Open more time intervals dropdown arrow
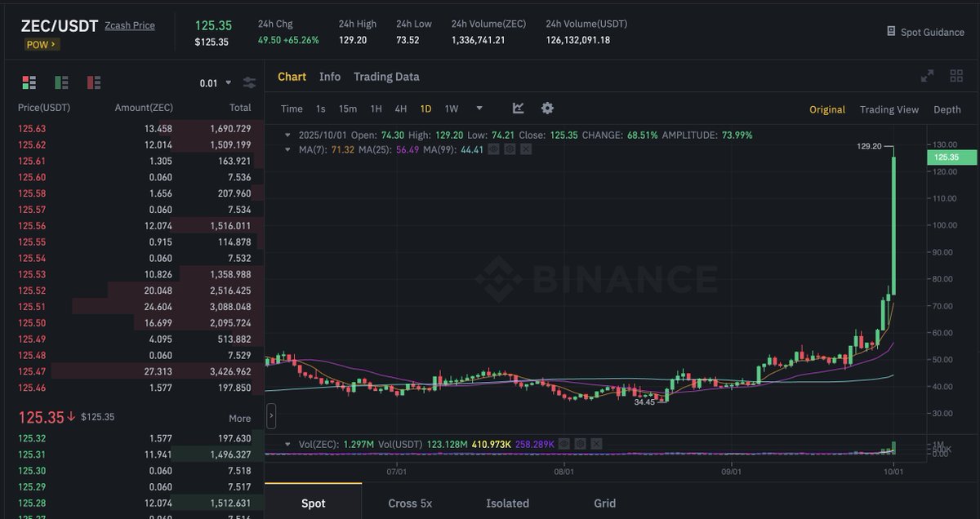The width and height of the screenshot is (980, 519). click(x=479, y=109)
